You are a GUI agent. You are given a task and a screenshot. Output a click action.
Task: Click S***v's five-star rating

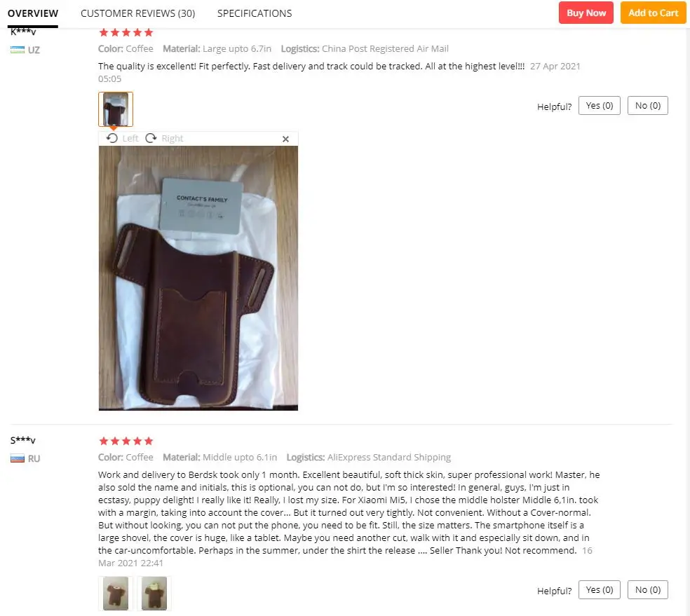pyautogui.click(x=126, y=441)
